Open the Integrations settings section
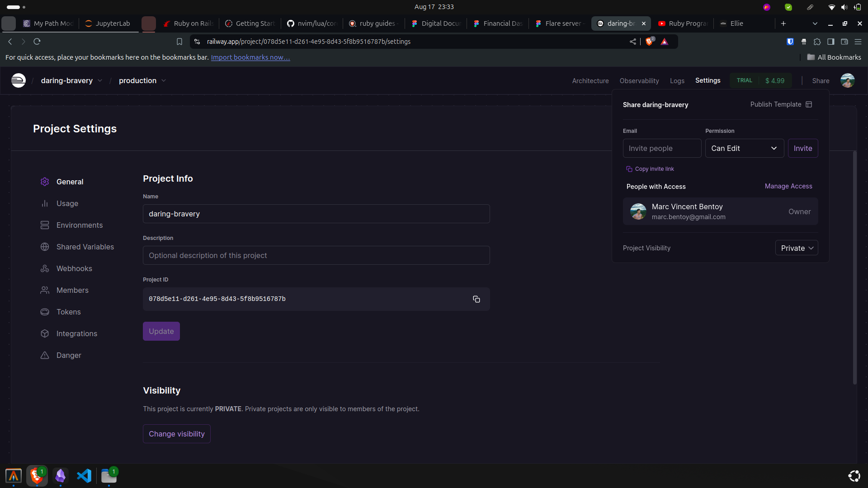868x488 pixels. coord(76,333)
